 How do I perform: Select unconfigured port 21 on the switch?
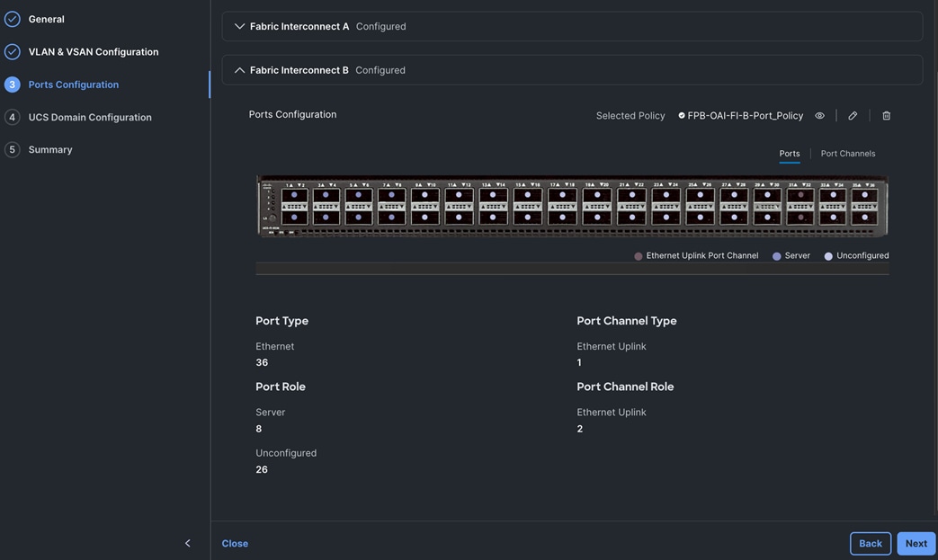tap(631, 195)
